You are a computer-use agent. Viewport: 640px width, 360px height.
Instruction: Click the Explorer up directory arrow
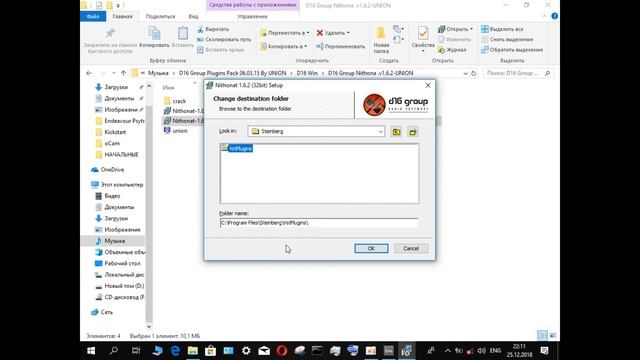(x=123, y=73)
